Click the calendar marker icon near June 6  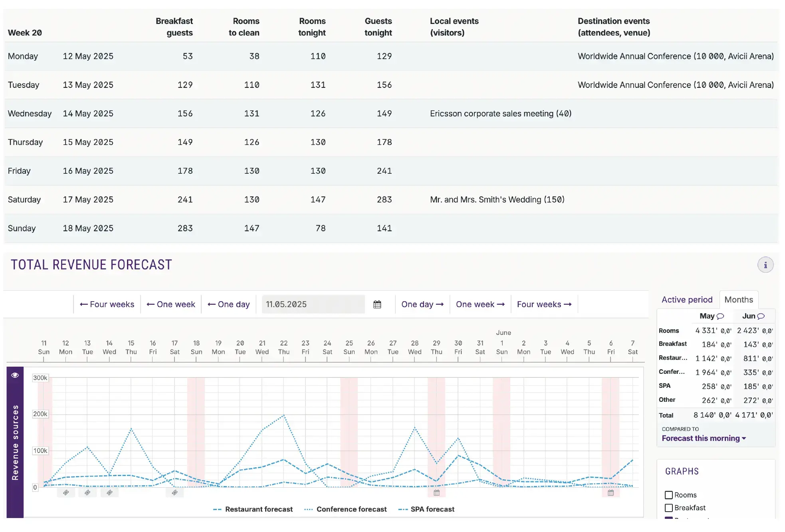point(611,493)
